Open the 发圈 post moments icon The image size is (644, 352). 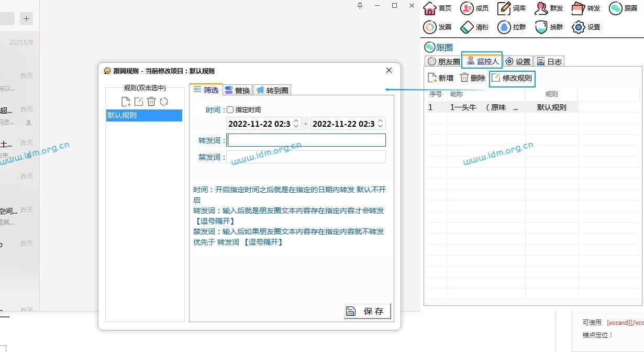coord(430,27)
